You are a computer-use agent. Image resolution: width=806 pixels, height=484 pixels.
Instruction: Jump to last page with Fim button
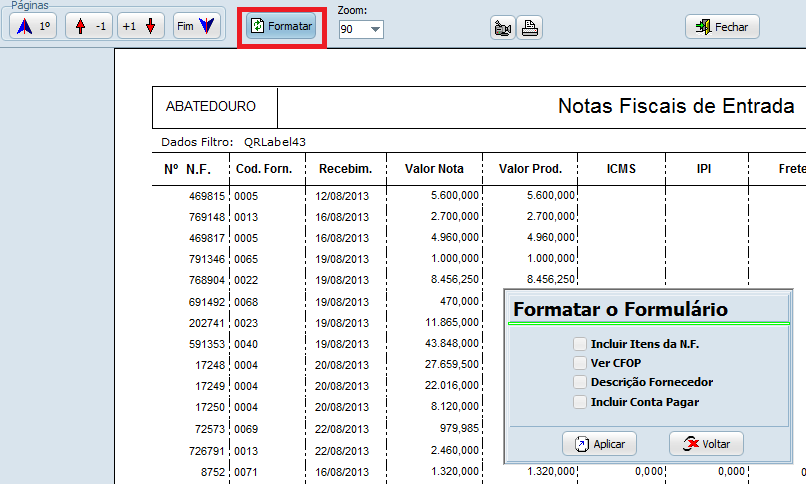(196, 27)
